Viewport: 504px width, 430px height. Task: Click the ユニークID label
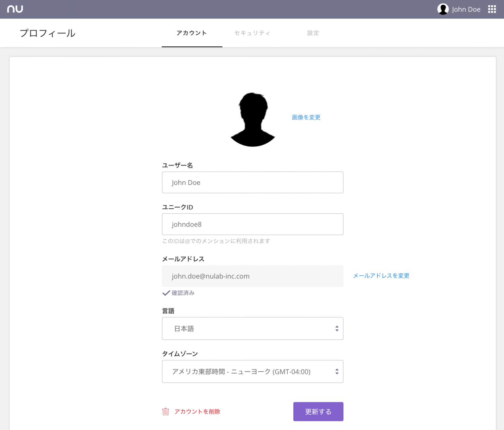coord(177,207)
